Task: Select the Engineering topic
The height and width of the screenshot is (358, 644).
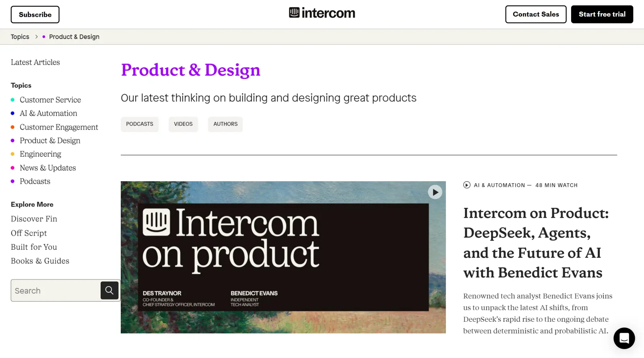Action: coord(40,154)
